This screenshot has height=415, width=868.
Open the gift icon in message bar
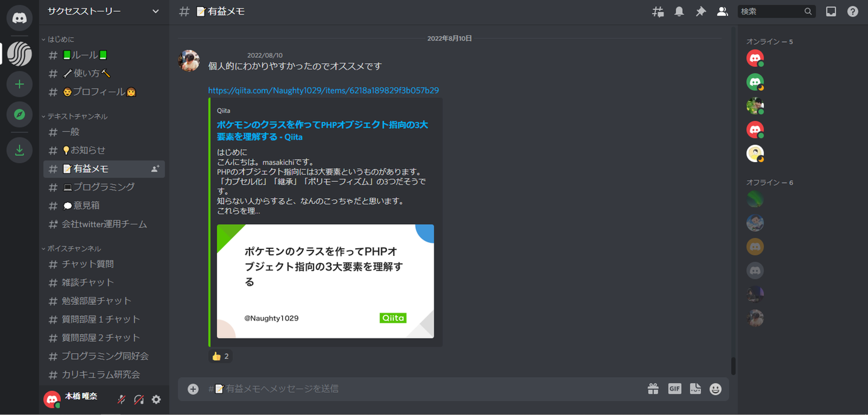tap(653, 389)
